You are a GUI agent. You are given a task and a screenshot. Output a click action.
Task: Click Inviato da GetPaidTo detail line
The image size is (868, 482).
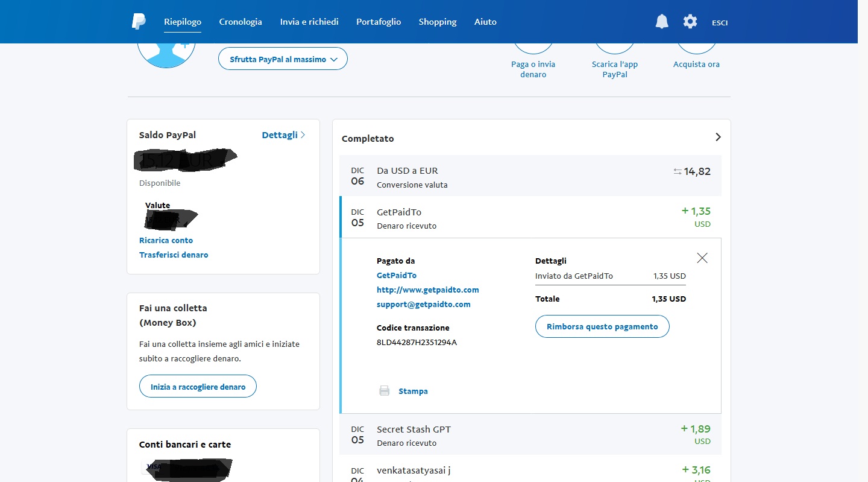611,276
